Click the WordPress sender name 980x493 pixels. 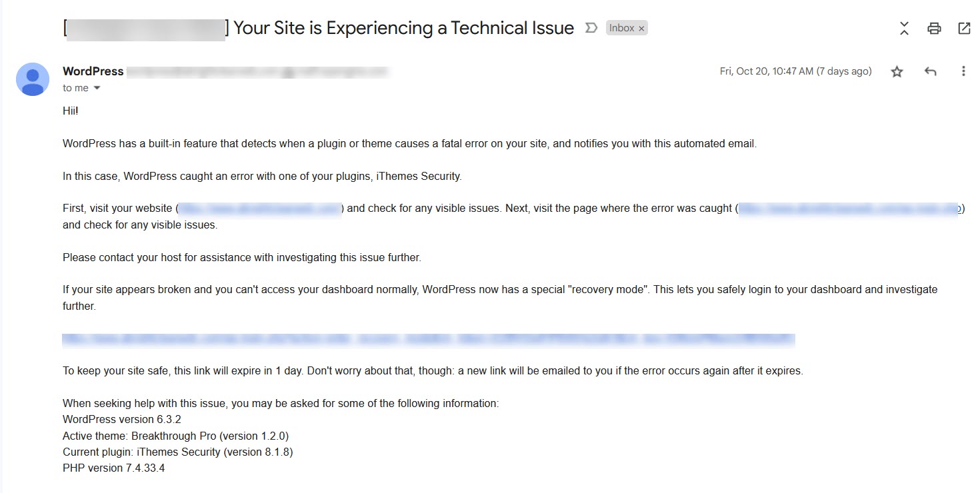coord(93,71)
